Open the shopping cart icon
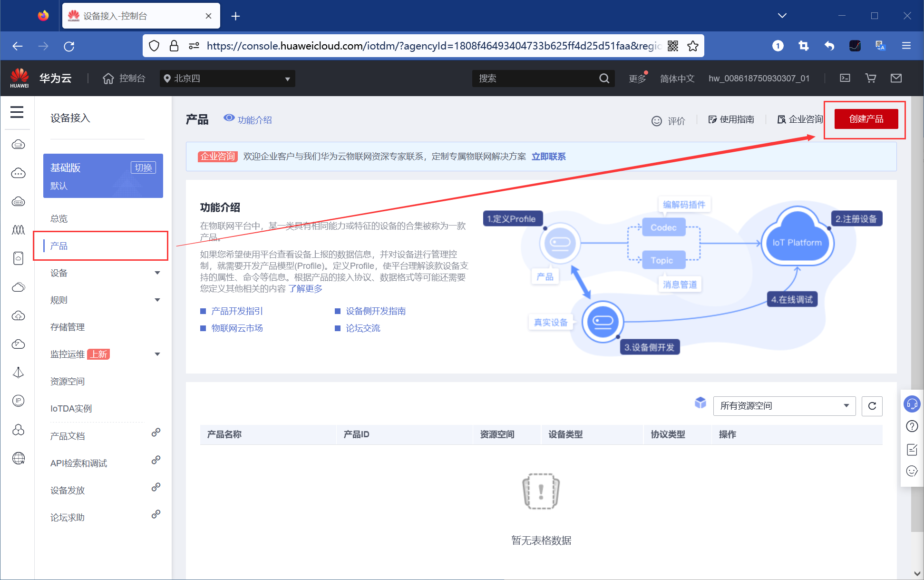The height and width of the screenshot is (580, 924). click(x=871, y=78)
